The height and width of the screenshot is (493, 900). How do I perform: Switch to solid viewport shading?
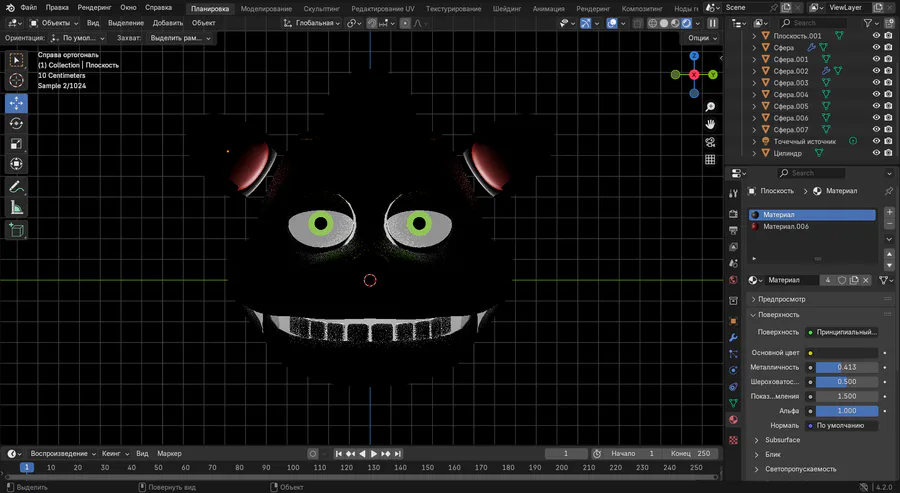pos(664,23)
